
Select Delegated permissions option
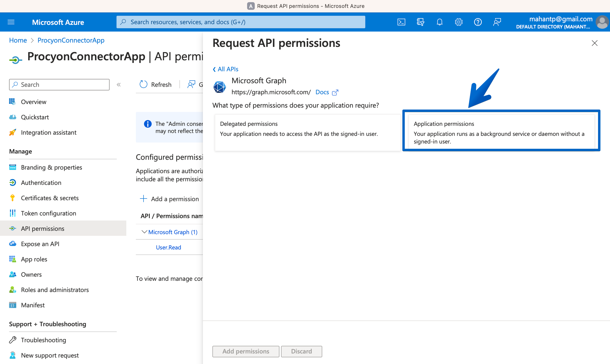[x=307, y=132]
